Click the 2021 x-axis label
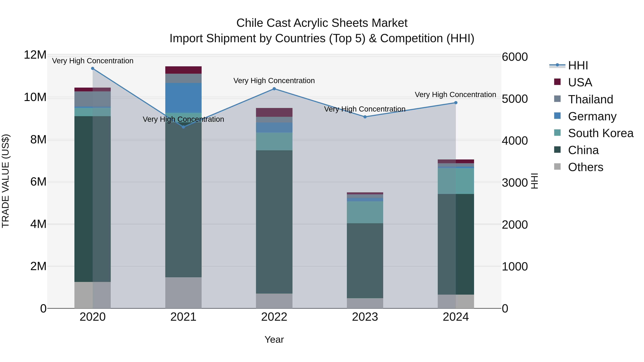Image resolution: width=644 pixels, height=362 pixels. (184, 317)
